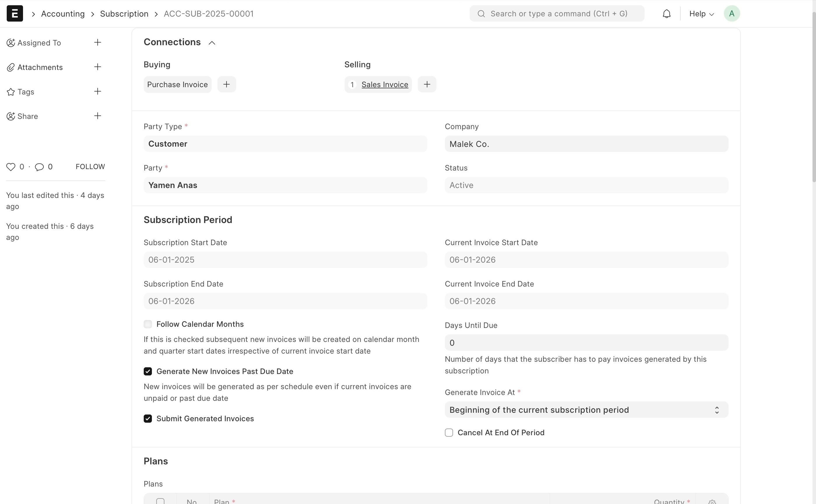
Task: Add an assignee with Assigned To plus
Action: [97, 42]
